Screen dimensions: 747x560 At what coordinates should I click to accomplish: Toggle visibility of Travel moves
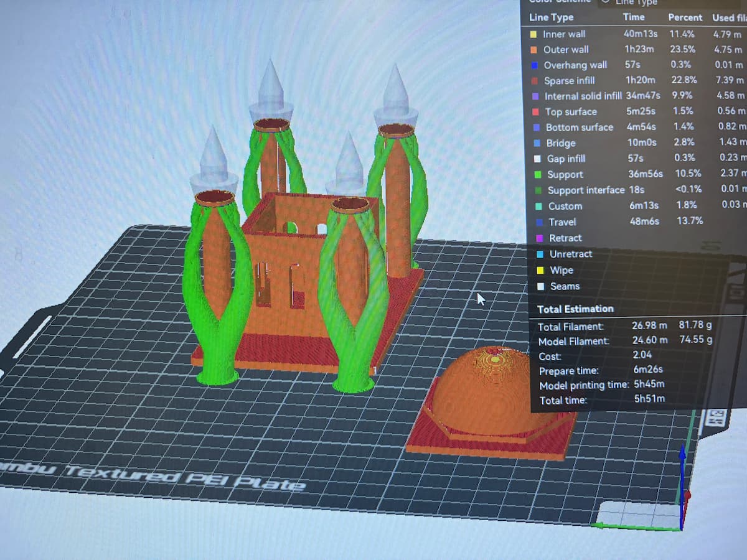pos(562,222)
